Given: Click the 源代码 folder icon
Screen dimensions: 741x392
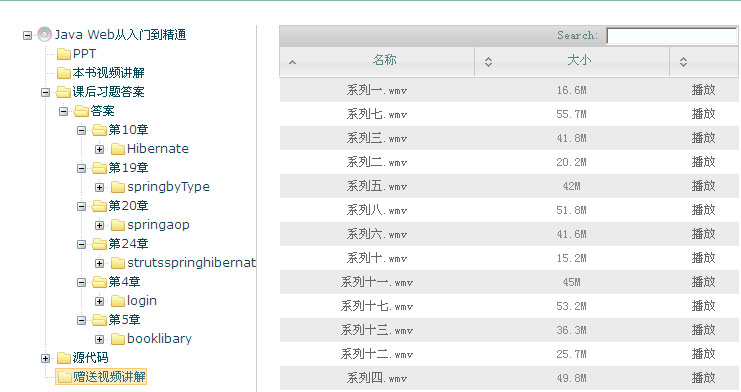Looking at the screenshot, I should [x=64, y=358].
